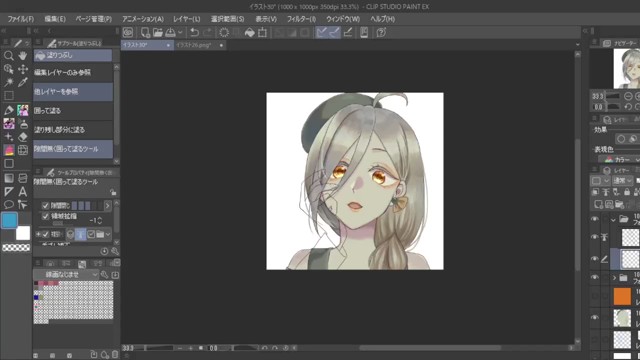The width and height of the screenshot is (640, 360).
Task: Open the 編集(E) menu
Action: [55, 19]
